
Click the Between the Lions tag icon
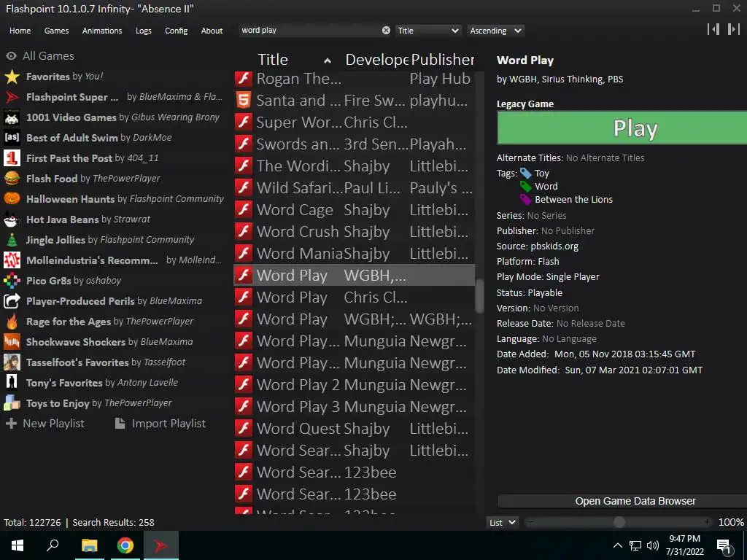click(525, 200)
